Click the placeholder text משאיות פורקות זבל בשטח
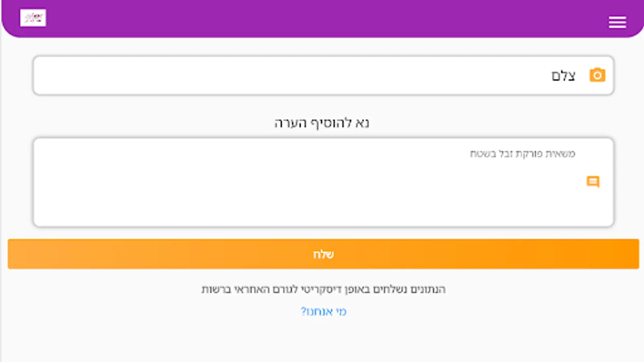 coord(522,154)
